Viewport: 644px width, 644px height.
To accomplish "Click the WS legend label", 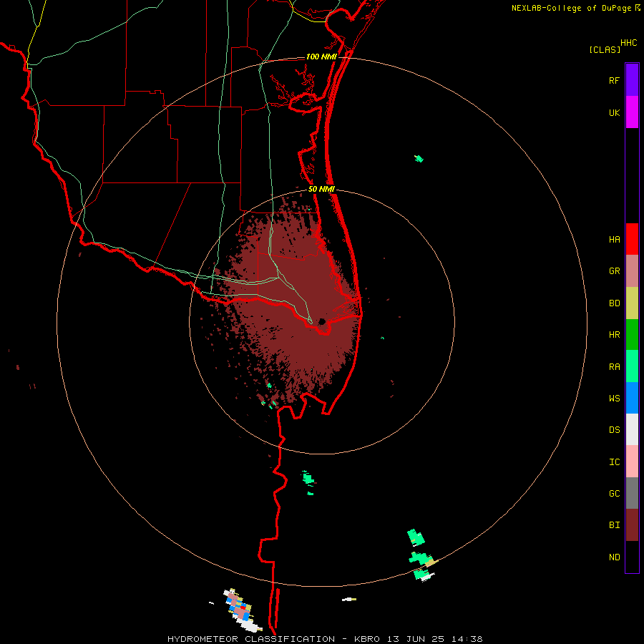I will [614, 398].
